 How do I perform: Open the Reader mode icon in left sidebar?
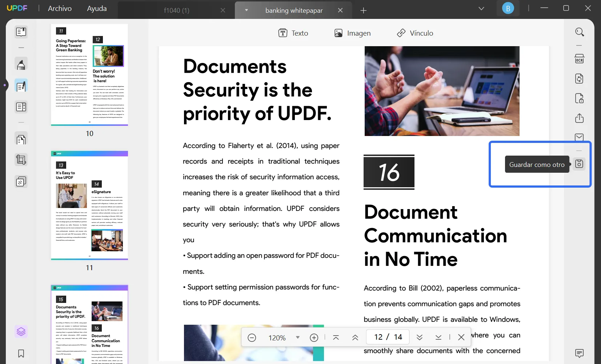21,32
